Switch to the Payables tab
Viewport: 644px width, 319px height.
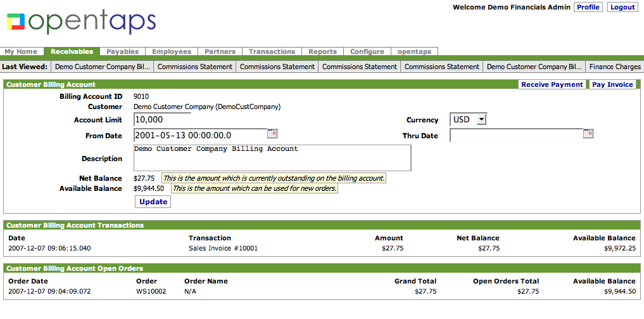(122, 51)
